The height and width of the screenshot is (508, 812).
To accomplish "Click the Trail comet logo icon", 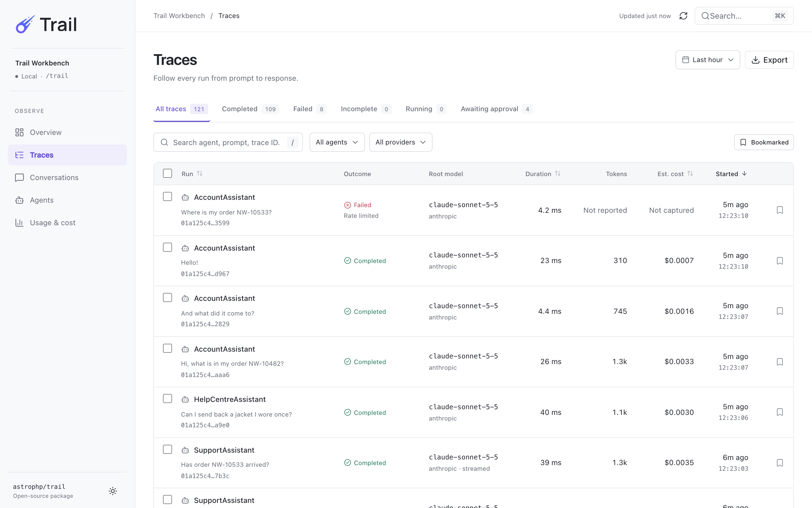I will point(25,25).
